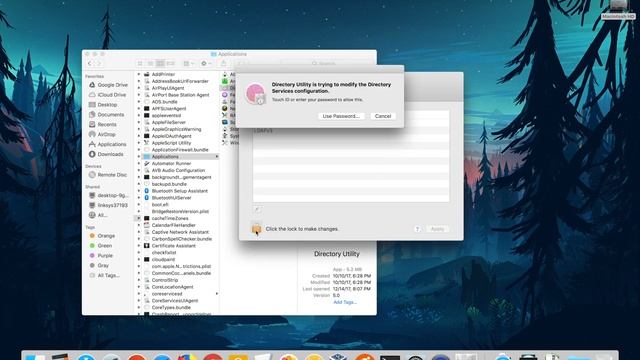This screenshot has width=640, height=360.
Task: Show All Tags… in Finder sidebar
Action: (104, 276)
